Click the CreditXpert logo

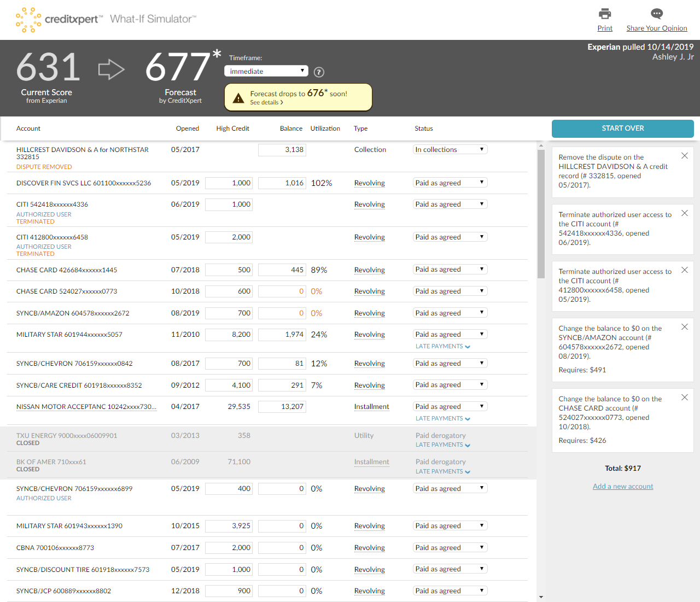[x=59, y=20]
